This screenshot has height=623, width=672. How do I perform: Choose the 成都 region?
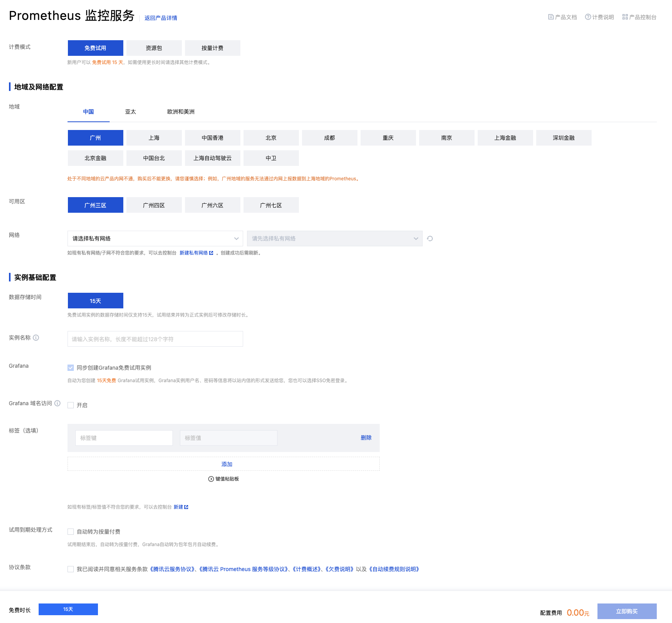(x=330, y=138)
